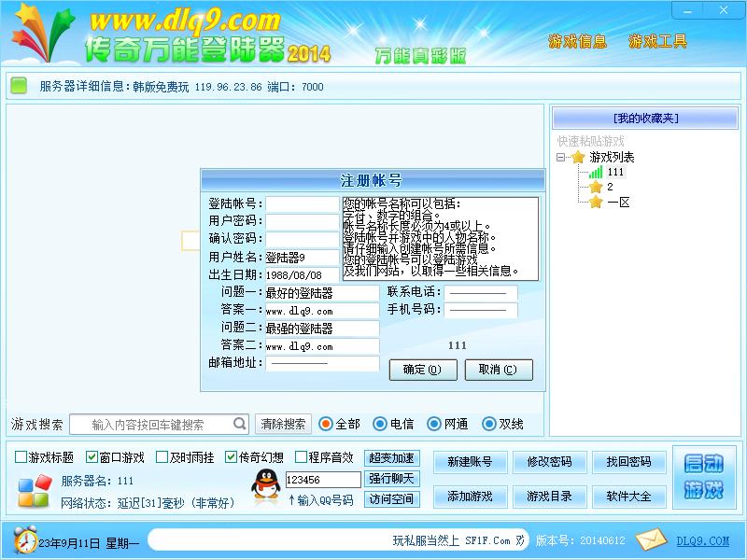Click the QQ number field 123456
Viewport: 747px width, 560px height.
pos(323,480)
